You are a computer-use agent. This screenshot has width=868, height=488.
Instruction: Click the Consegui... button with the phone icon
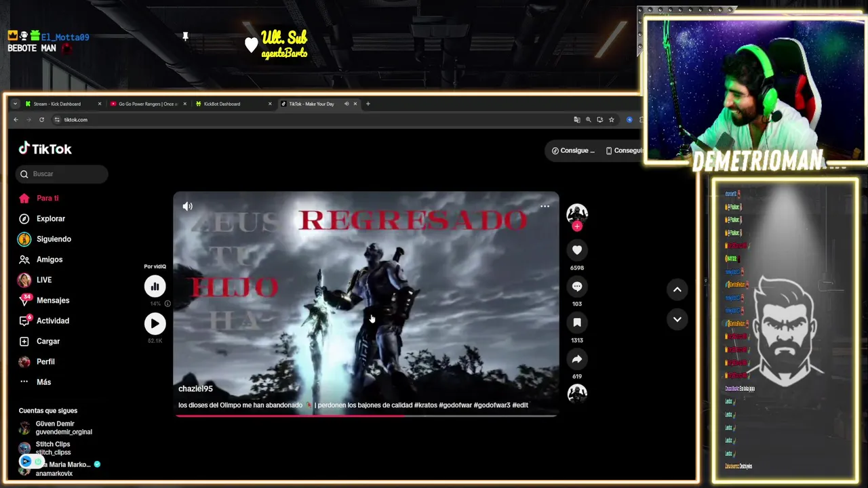click(623, 150)
